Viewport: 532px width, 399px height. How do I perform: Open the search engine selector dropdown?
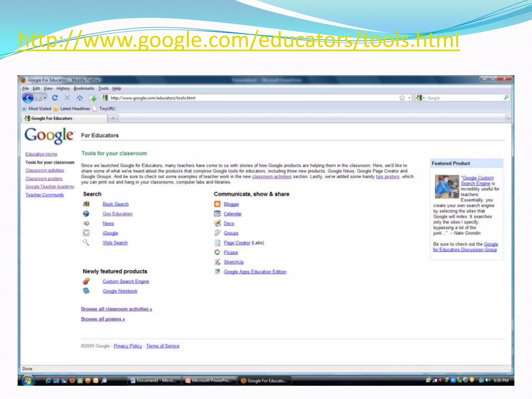(x=420, y=98)
